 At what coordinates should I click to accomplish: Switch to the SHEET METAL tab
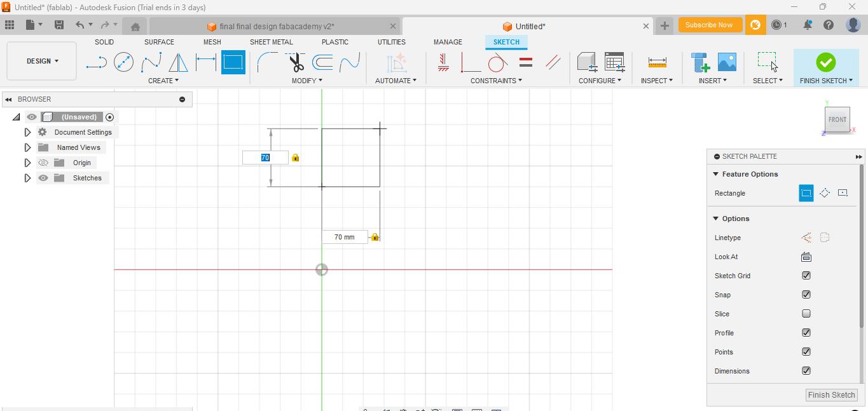(x=272, y=42)
